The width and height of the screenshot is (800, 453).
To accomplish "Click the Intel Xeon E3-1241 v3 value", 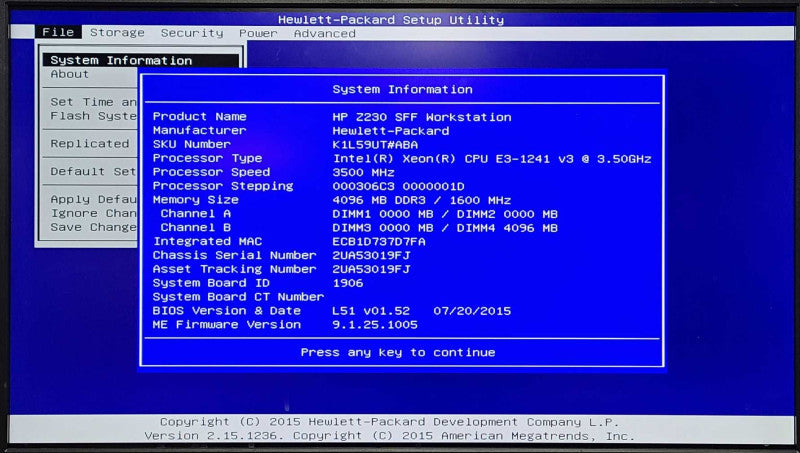I will click(x=492, y=159).
